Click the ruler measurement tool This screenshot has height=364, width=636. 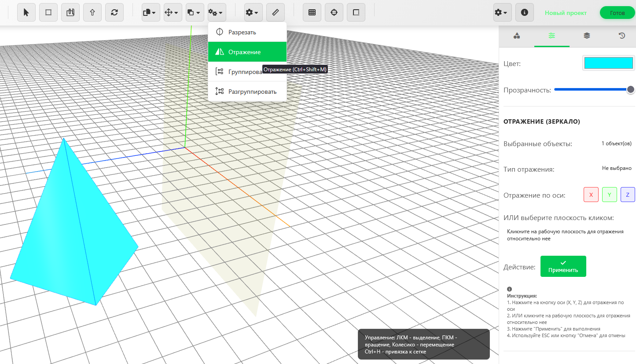tap(276, 13)
